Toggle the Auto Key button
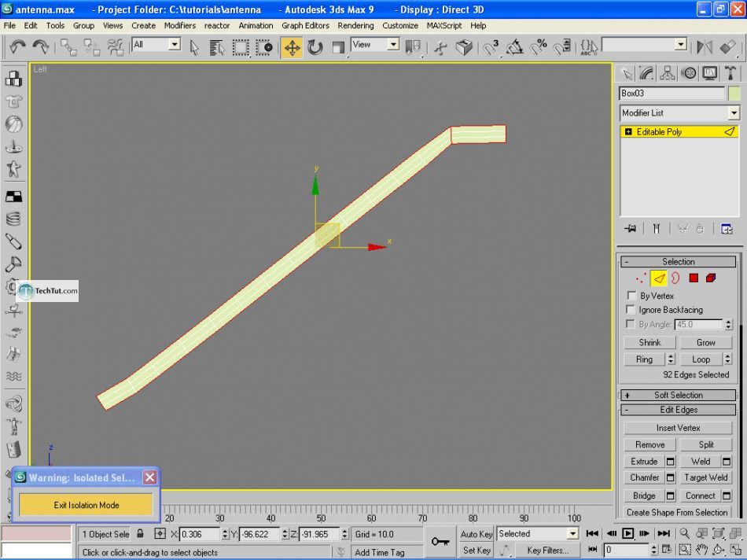 coord(476,534)
